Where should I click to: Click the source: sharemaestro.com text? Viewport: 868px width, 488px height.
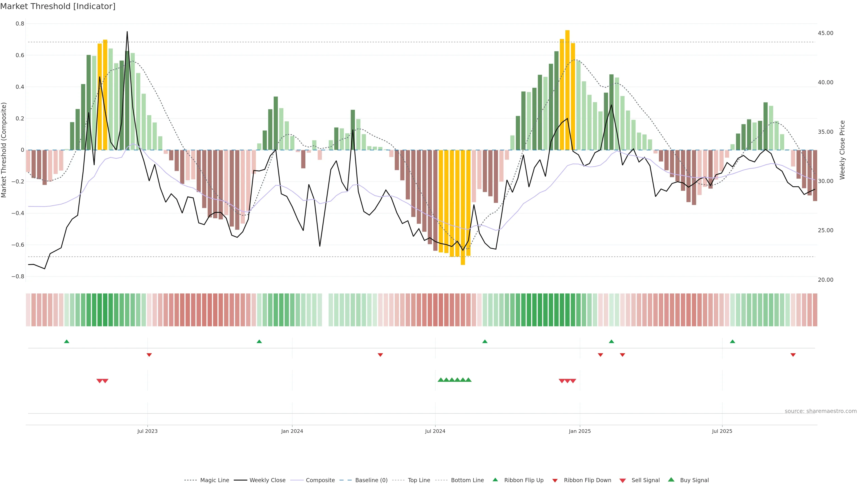pos(821,411)
